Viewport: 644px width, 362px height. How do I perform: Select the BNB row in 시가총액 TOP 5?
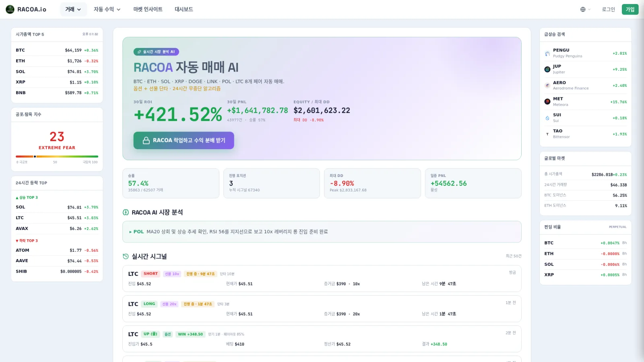point(57,93)
